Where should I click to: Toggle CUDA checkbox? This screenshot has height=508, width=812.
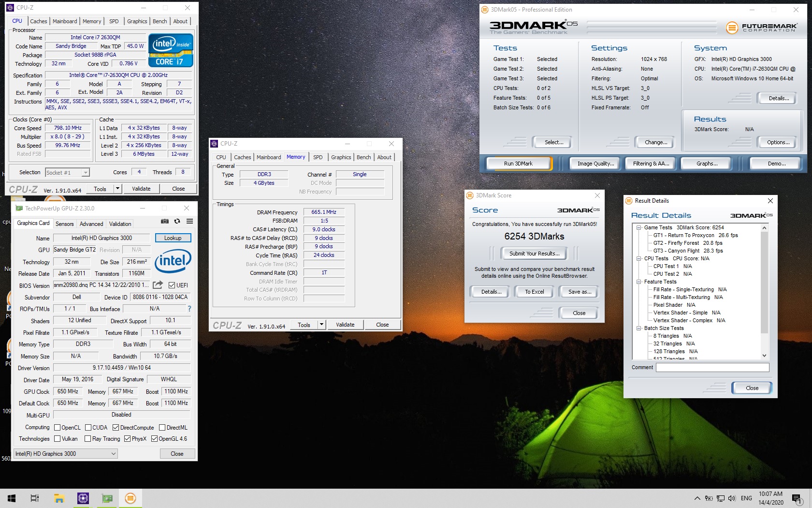tap(88, 428)
